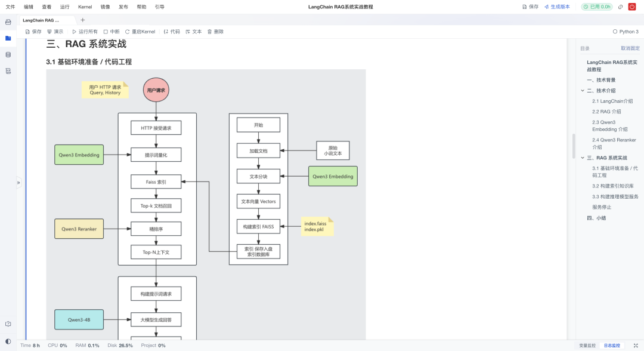Screen dimensions: 644x351
Task: Jump to 四、小结 in outline
Action: pos(596,218)
